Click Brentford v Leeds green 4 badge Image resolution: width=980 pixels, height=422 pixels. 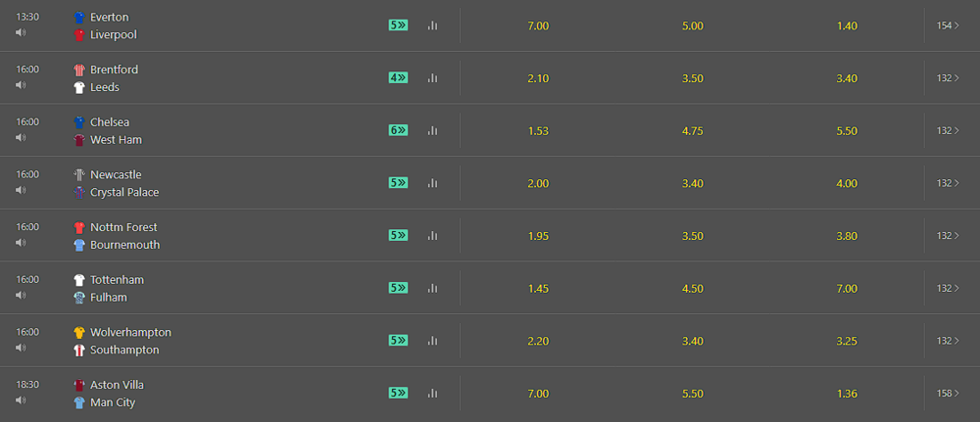coord(398,78)
